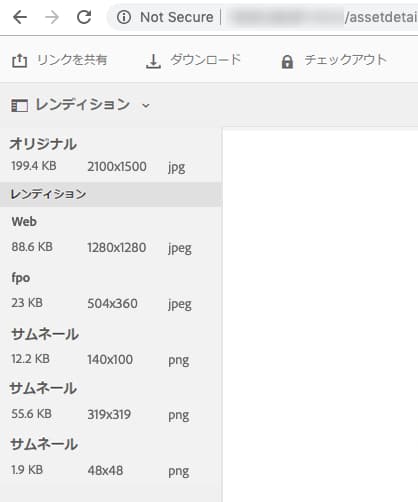The image size is (418, 502).
Task: Click the 504x360 dimensions
Action: (112, 304)
